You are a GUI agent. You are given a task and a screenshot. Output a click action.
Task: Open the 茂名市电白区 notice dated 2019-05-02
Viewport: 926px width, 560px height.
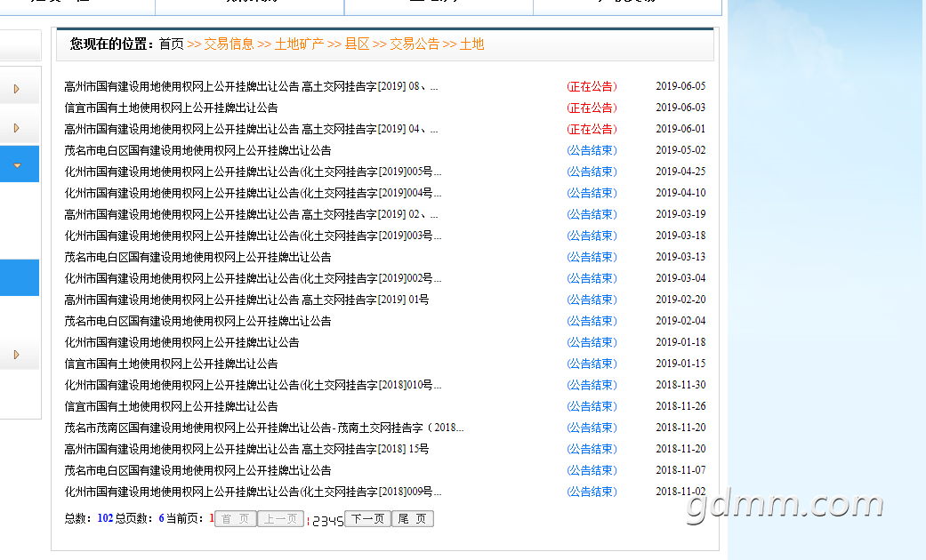(x=197, y=150)
